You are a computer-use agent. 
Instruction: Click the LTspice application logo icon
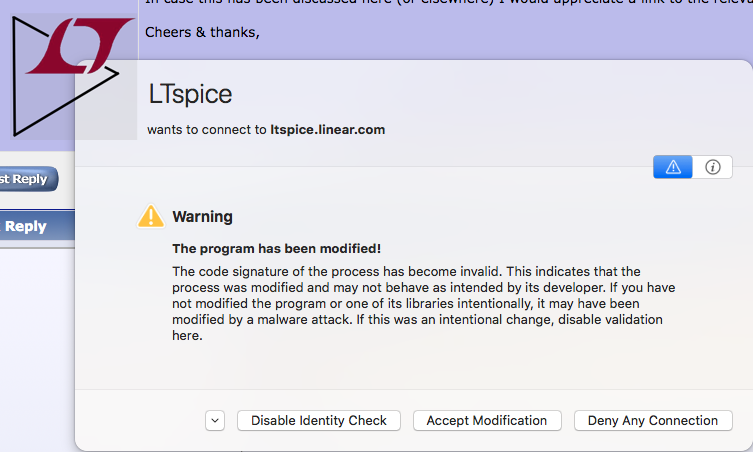click(x=73, y=77)
